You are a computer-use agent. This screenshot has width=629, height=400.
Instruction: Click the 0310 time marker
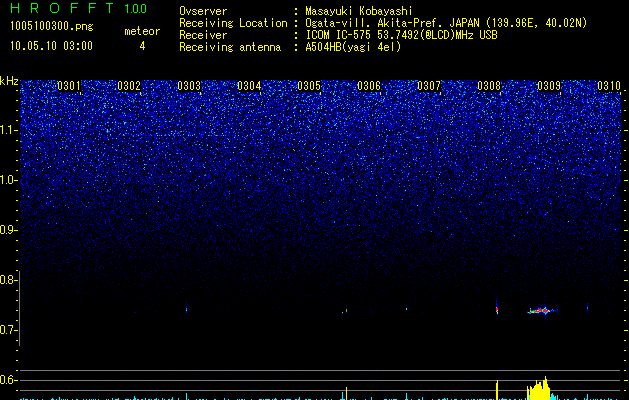point(609,86)
